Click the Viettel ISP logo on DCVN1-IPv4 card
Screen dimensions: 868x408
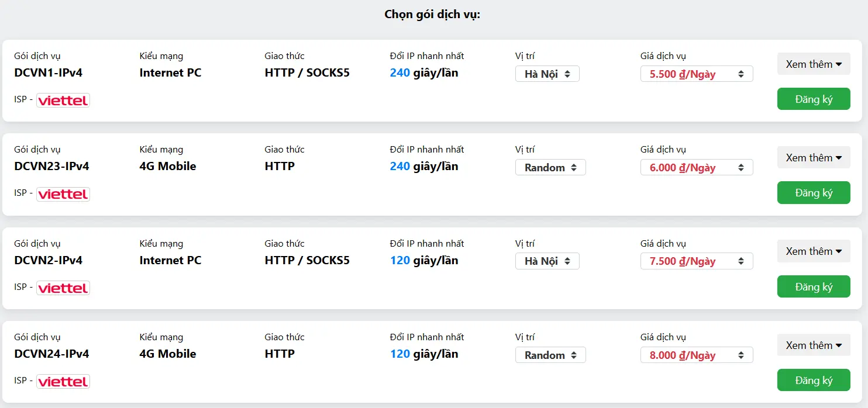pos(63,100)
